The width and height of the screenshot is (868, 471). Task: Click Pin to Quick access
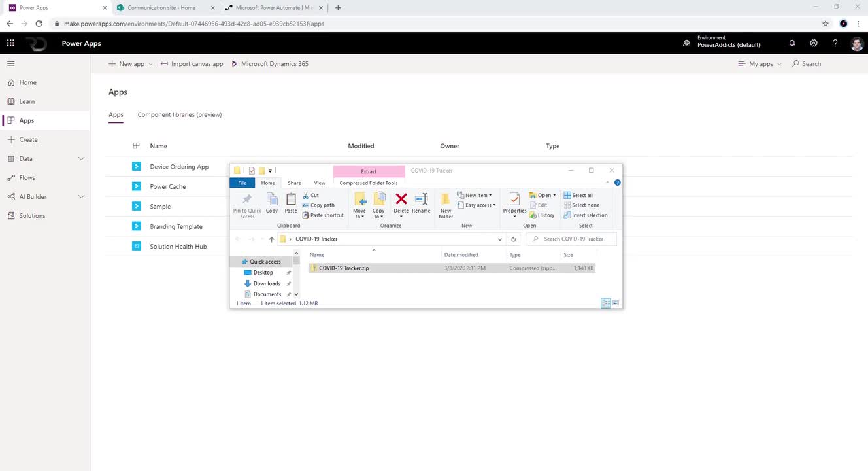247,205
